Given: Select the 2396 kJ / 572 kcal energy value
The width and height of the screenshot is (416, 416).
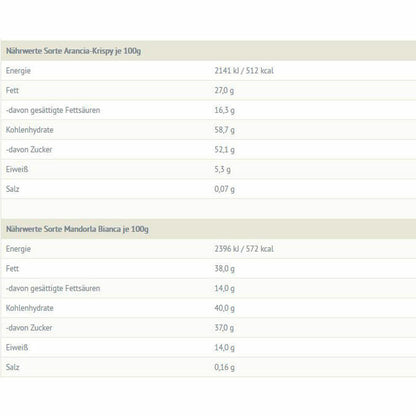Looking at the screenshot, I should click(244, 249).
